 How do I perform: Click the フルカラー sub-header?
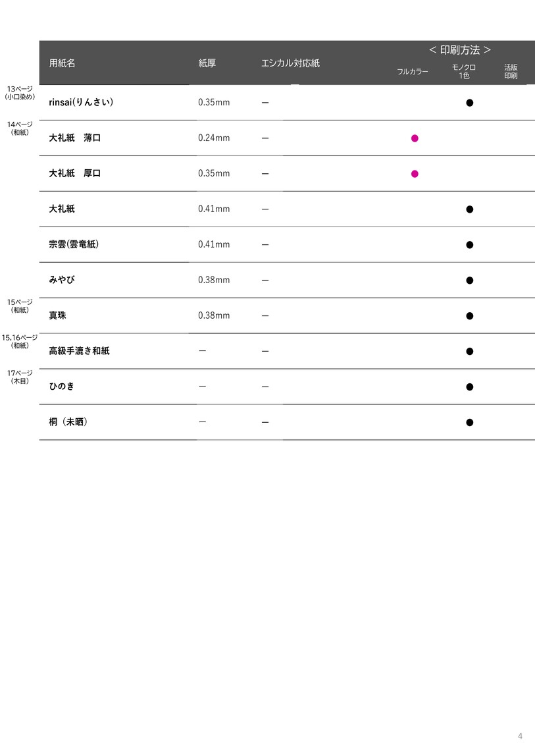pyautogui.click(x=413, y=72)
